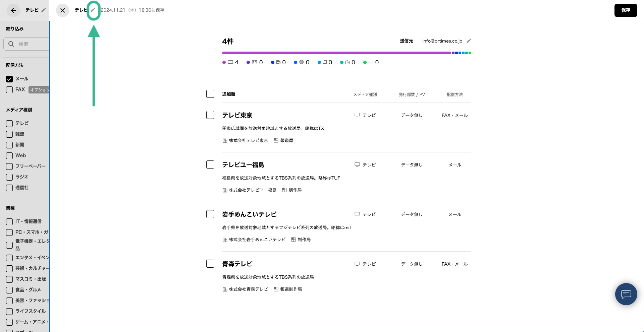Uncheck the メール delivery method filter

click(x=9, y=79)
